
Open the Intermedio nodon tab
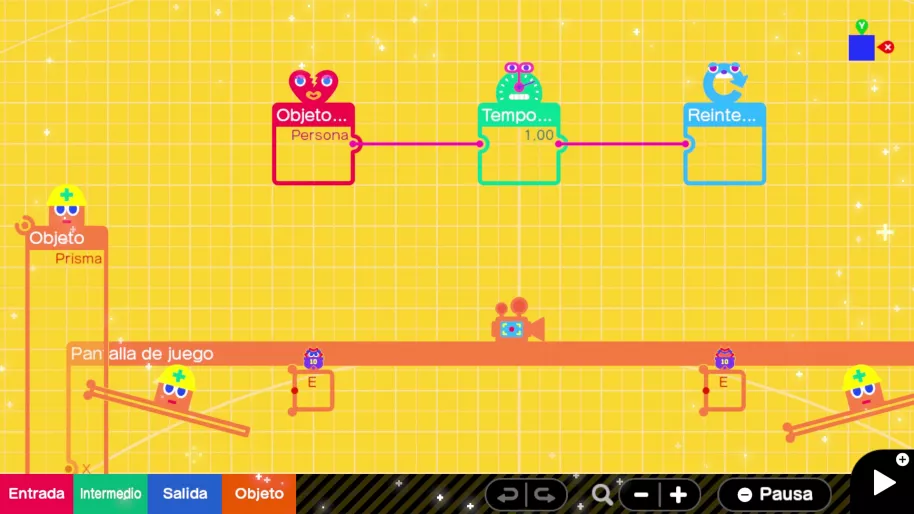pyautogui.click(x=110, y=494)
